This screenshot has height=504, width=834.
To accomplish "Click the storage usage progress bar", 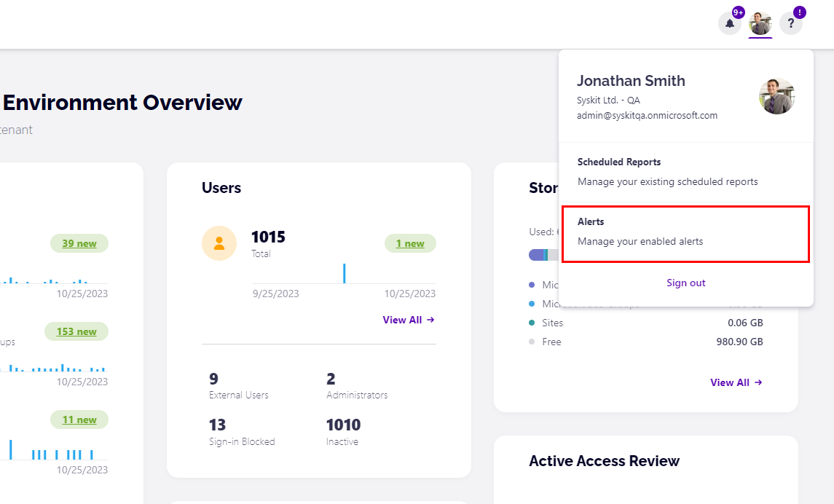I will coord(543,255).
